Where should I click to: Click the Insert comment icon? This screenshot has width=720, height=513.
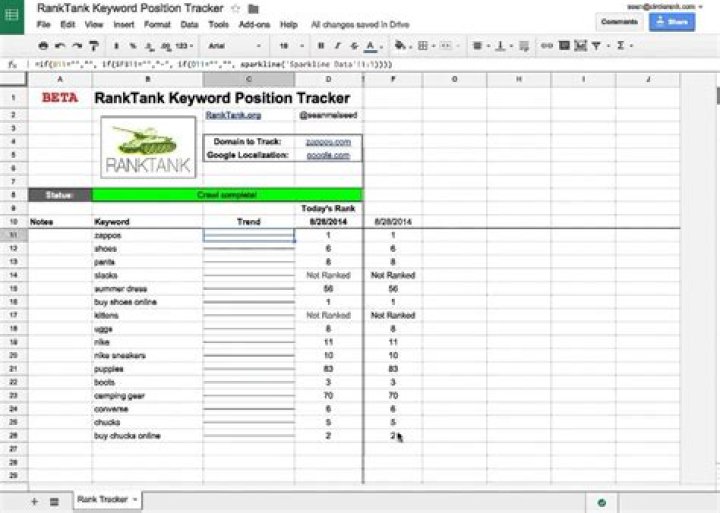564,45
